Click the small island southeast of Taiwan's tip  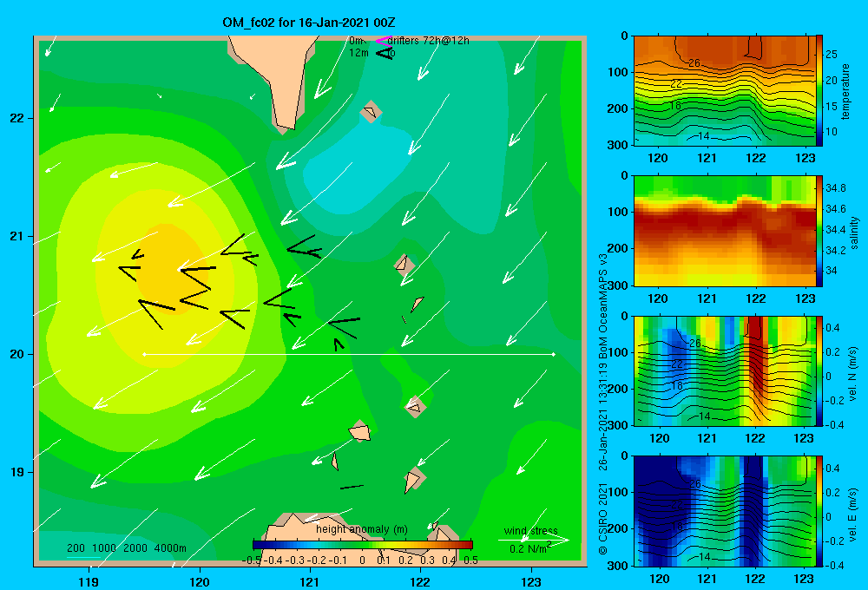(371, 111)
